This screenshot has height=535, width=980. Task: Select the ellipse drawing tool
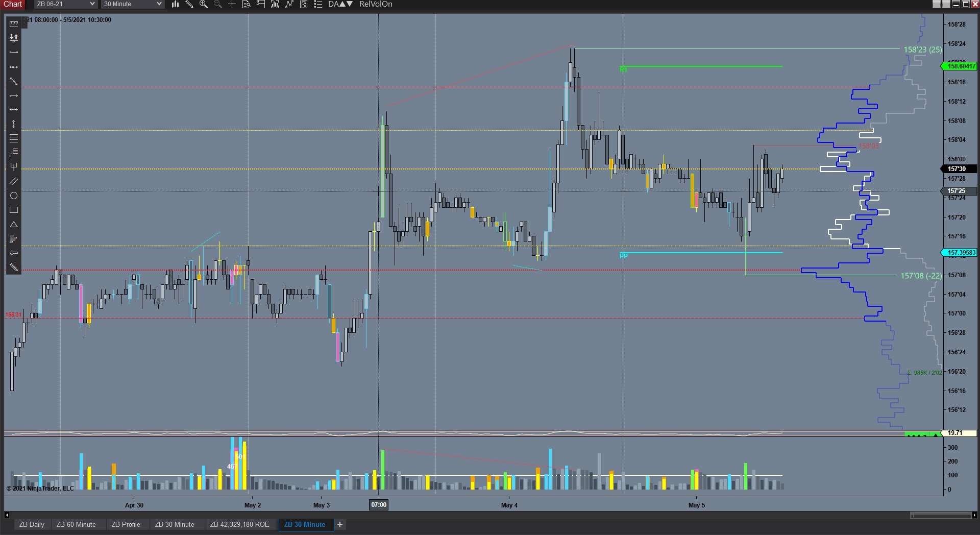pos(14,196)
